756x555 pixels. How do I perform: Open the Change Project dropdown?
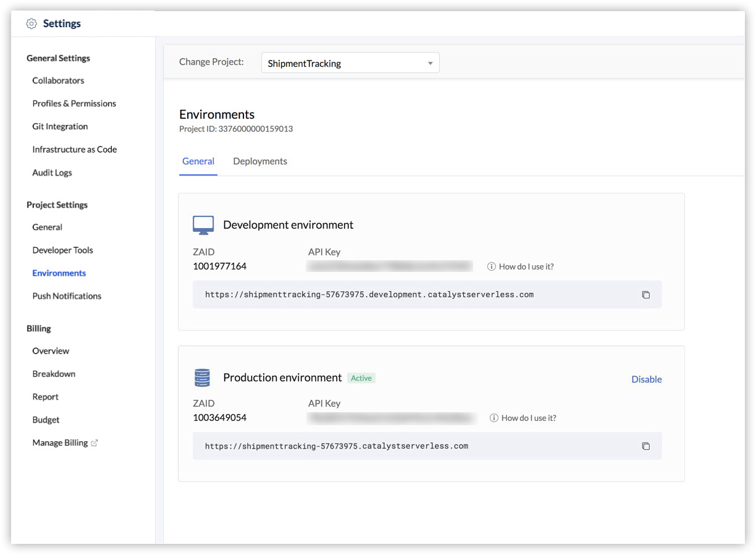click(x=350, y=63)
